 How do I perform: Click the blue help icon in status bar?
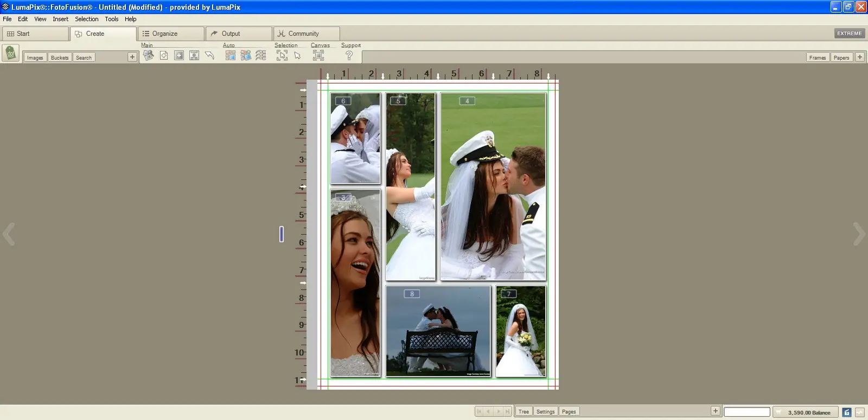[847, 412]
